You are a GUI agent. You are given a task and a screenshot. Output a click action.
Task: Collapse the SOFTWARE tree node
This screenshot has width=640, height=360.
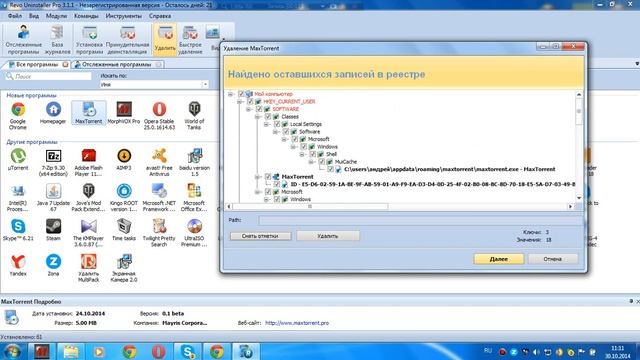(249, 109)
